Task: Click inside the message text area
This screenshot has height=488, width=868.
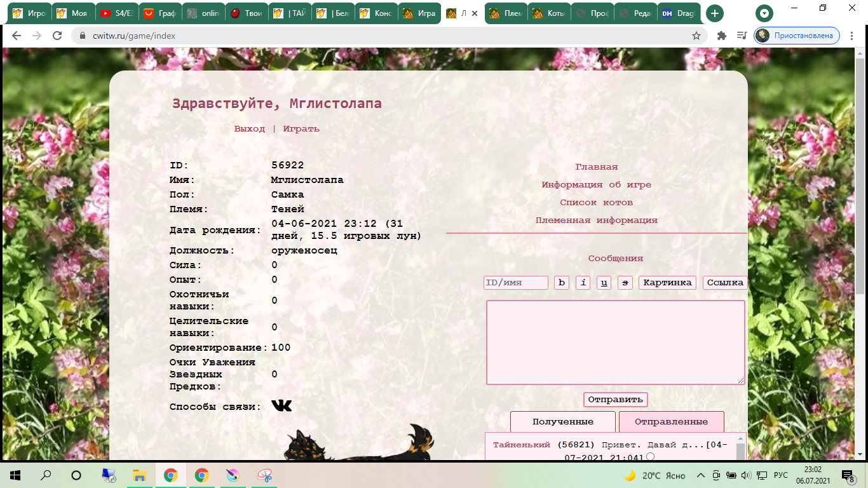Action: coord(616,342)
